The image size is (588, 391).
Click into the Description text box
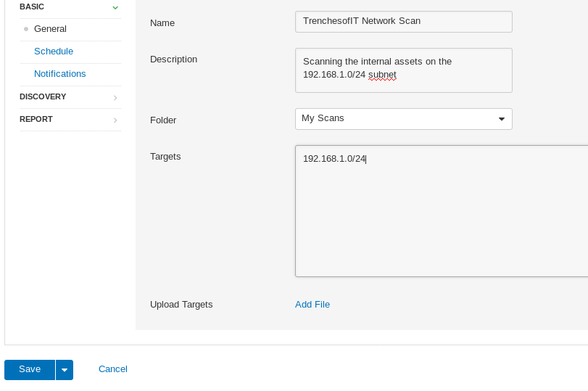pos(404,70)
